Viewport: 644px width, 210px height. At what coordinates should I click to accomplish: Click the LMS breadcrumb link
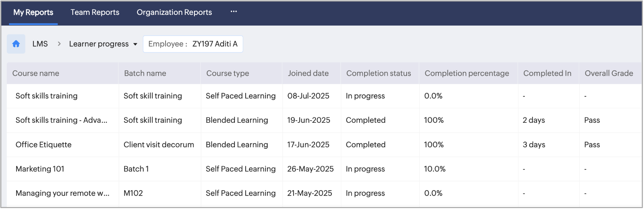point(40,44)
